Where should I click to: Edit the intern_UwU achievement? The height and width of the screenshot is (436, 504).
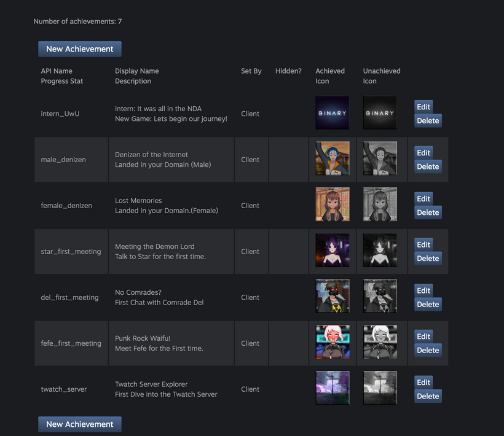click(x=423, y=107)
